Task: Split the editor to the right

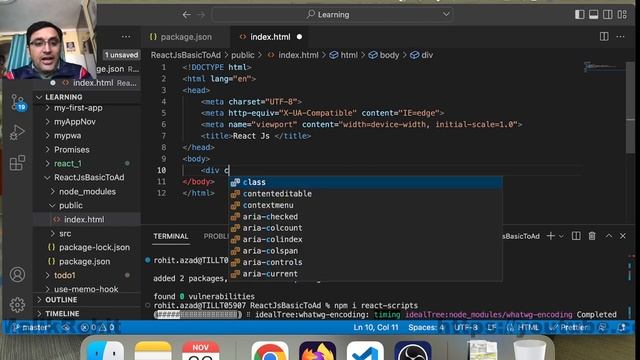Action: tap(604, 37)
